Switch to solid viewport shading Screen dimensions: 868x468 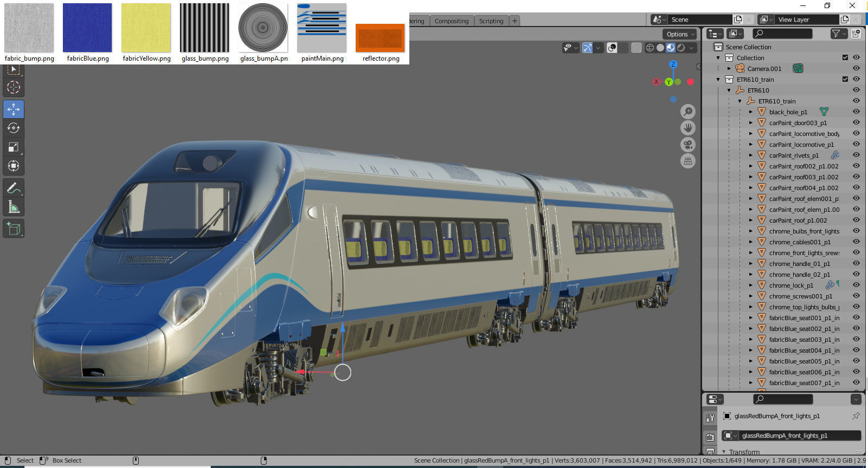[x=660, y=48]
